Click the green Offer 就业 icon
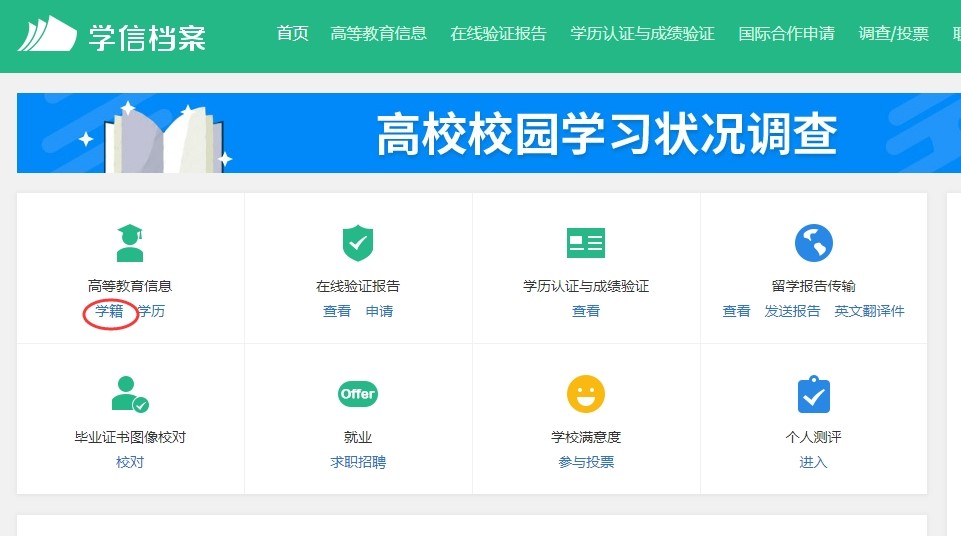The height and width of the screenshot is (536, 961). [x=358, y=394]
